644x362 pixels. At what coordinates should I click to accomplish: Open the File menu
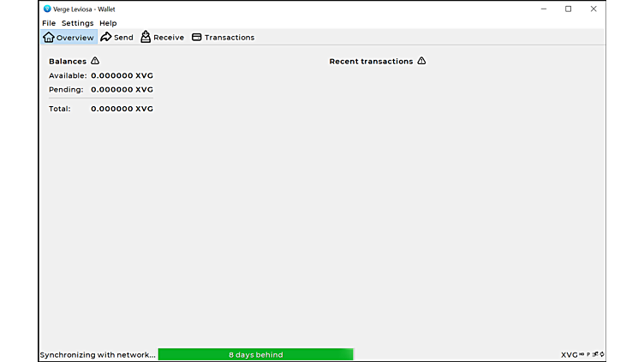point(49,23)
